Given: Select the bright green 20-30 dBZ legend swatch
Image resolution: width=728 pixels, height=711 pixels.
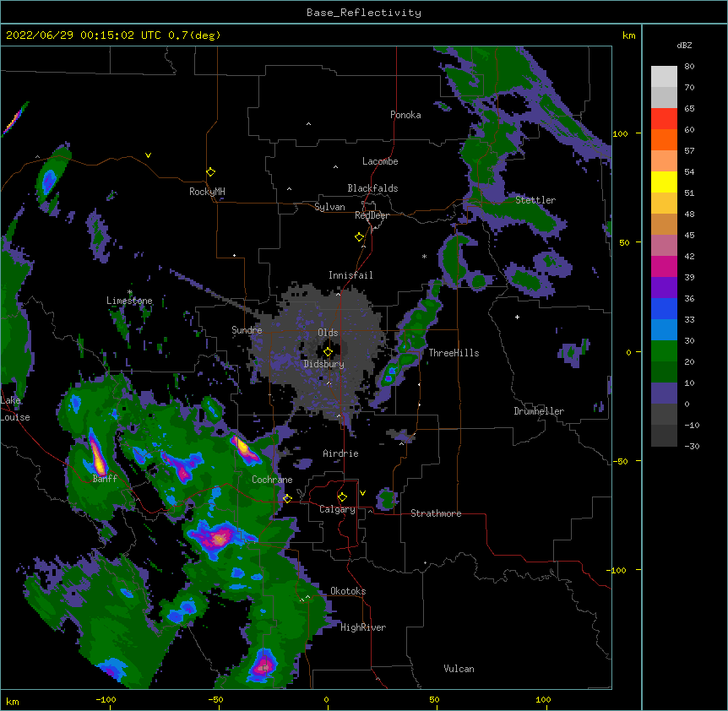Looking at the screenshot, I should pos(664,351).
